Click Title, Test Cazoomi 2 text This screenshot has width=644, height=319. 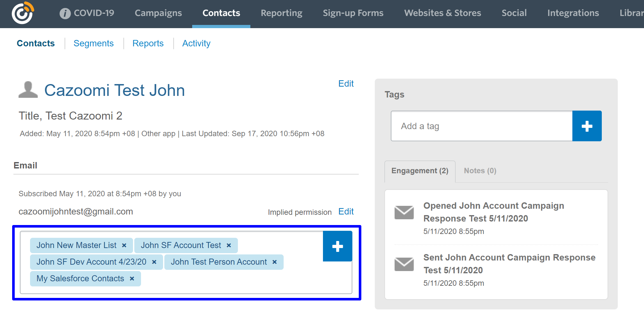tap(70, 116)
